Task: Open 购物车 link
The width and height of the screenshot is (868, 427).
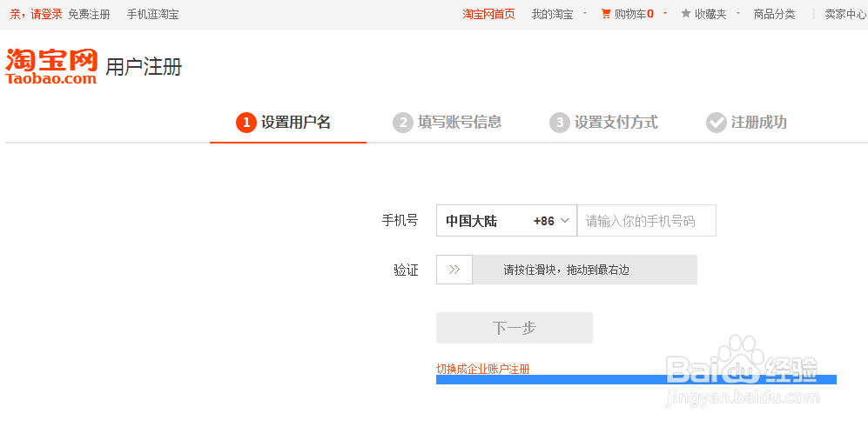Action: (634, 15)
